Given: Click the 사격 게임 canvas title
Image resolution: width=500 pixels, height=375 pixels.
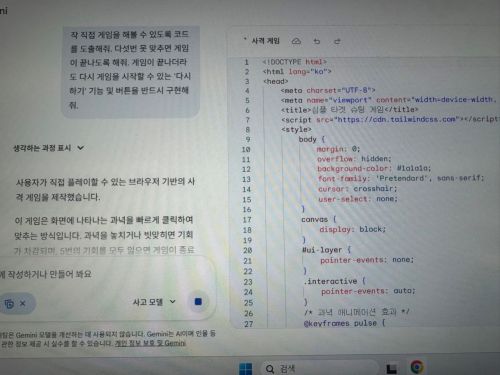Looking at the screenshot, I should pos(265,41).
